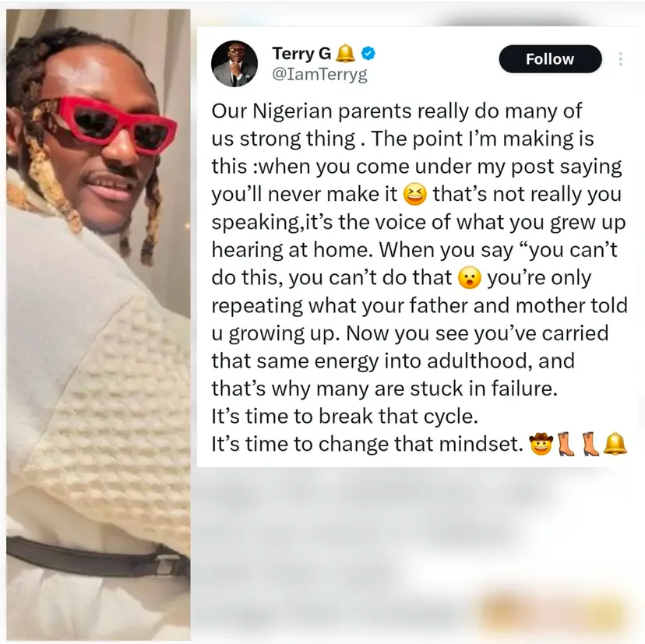The image size is (645, 644).
Task: Click the line "It's time to change that mindset."
Action: pyautogui.click(x=368, y=444)
